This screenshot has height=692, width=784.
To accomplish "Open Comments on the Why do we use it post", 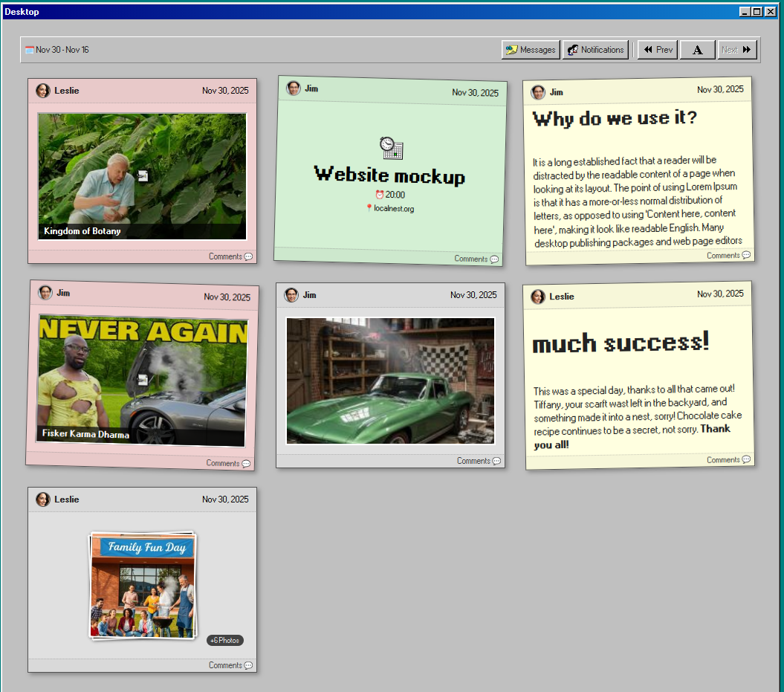I will (727, 255).
